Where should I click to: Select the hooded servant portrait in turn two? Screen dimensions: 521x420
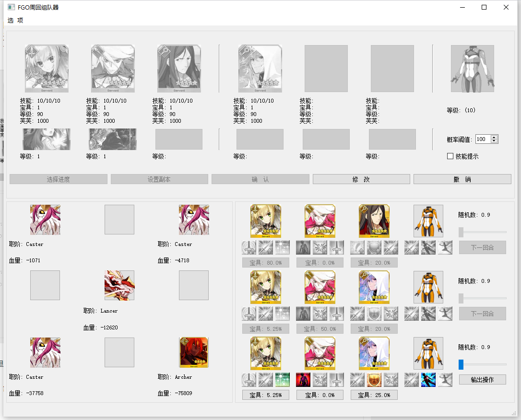click(374, 287)
